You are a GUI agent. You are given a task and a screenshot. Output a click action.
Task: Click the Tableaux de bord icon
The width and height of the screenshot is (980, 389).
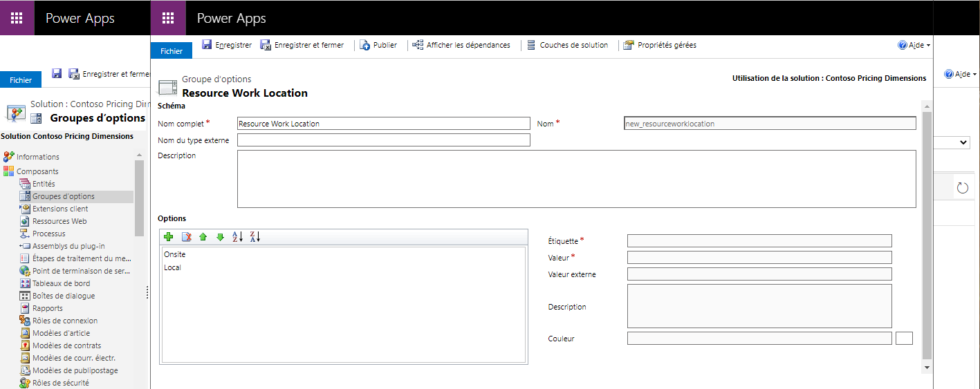tap(25, 283)
